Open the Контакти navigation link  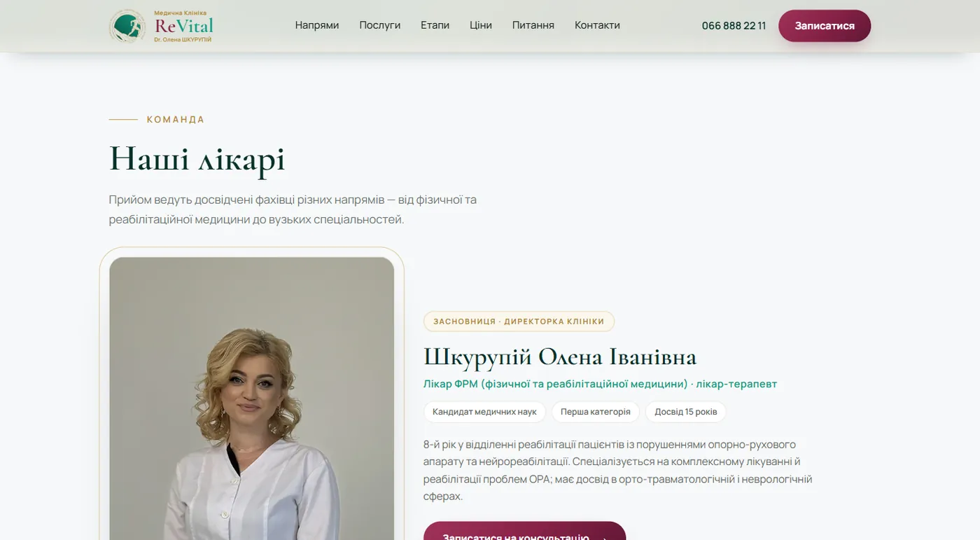coord(597,25)
